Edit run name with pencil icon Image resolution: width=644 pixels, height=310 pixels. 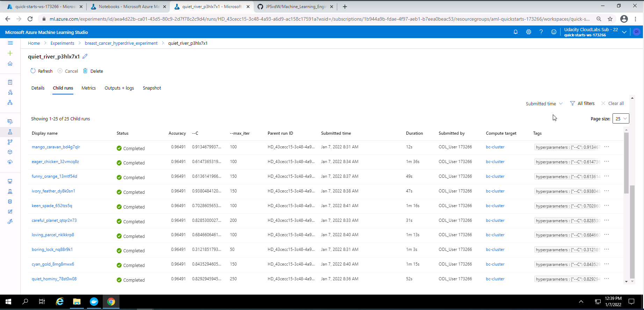[x=85, y=56]
